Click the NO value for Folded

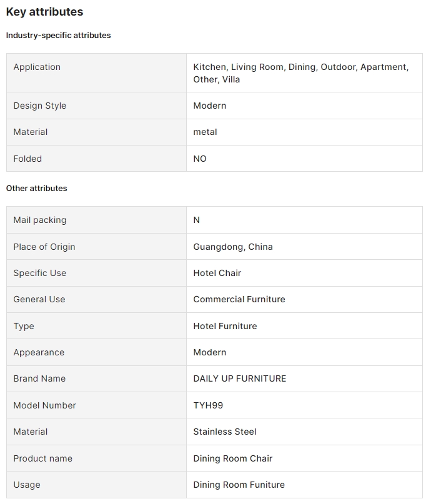tap(200, 159)
